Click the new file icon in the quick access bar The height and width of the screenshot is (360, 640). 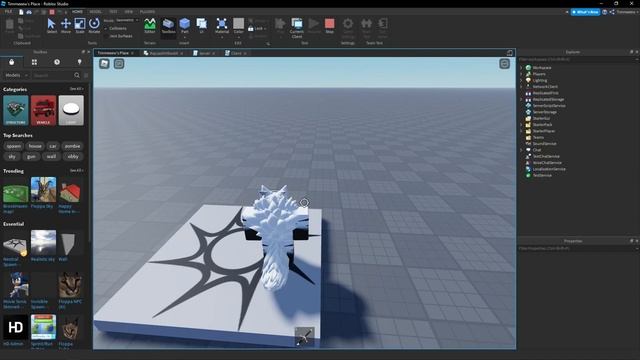[21, 12]
